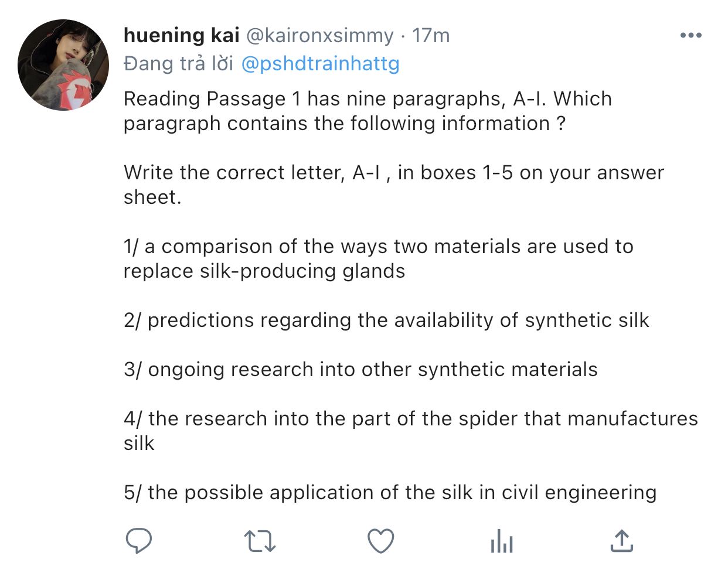The height and width of the screenshot is (566, 728).
Task: Share the tweet via upload arrow icon
Action: click(x=621, y=540)
